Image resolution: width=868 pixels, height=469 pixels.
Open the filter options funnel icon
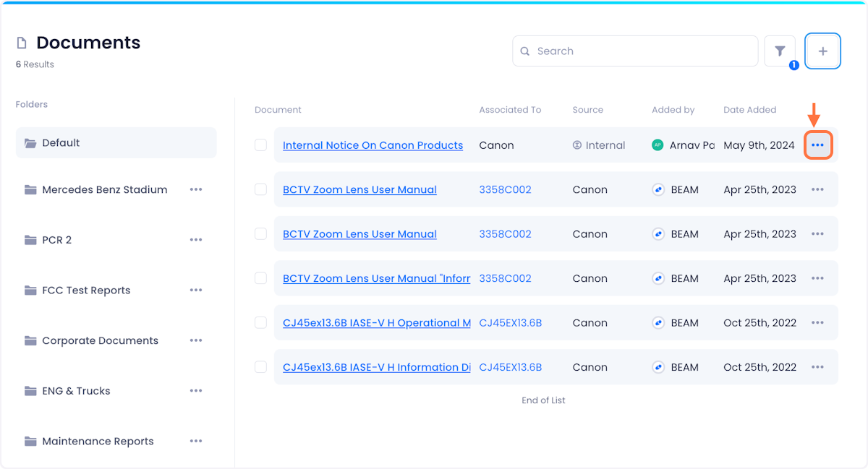coord(780,51)
